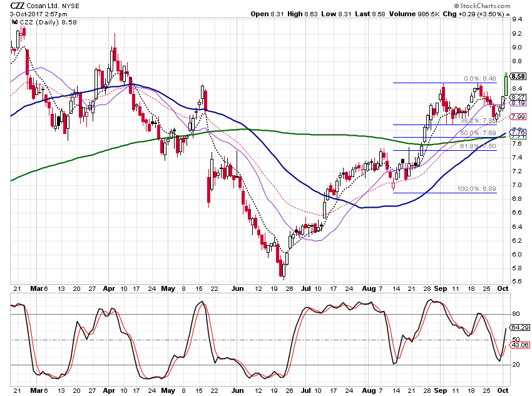Click the Fibonacci label 0.0%: 8.48

[480, 79]
